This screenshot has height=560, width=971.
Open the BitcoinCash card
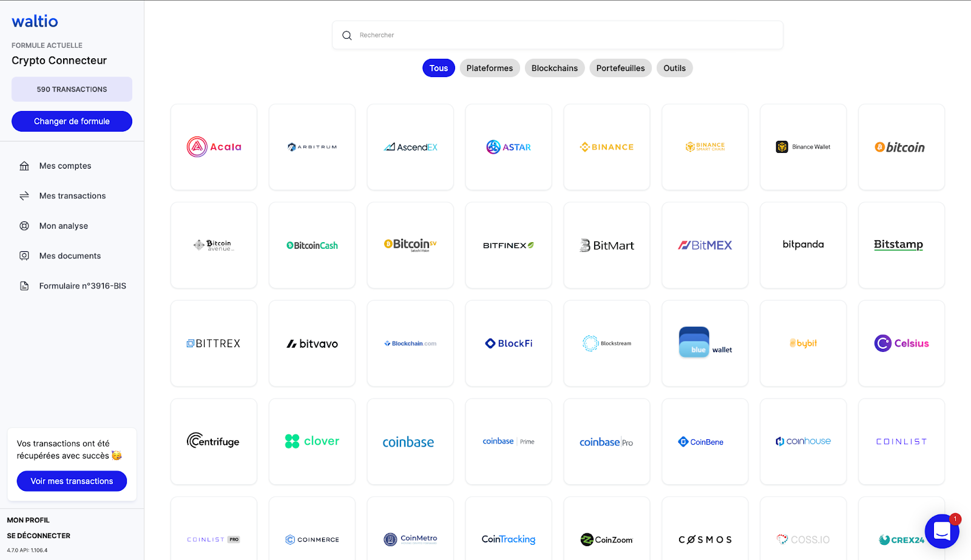pos(312,245)
